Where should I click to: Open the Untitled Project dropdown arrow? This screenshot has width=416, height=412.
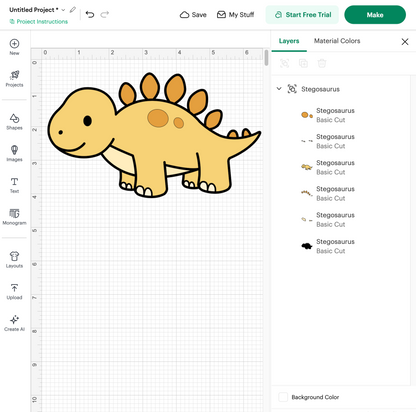click(63, 10)
